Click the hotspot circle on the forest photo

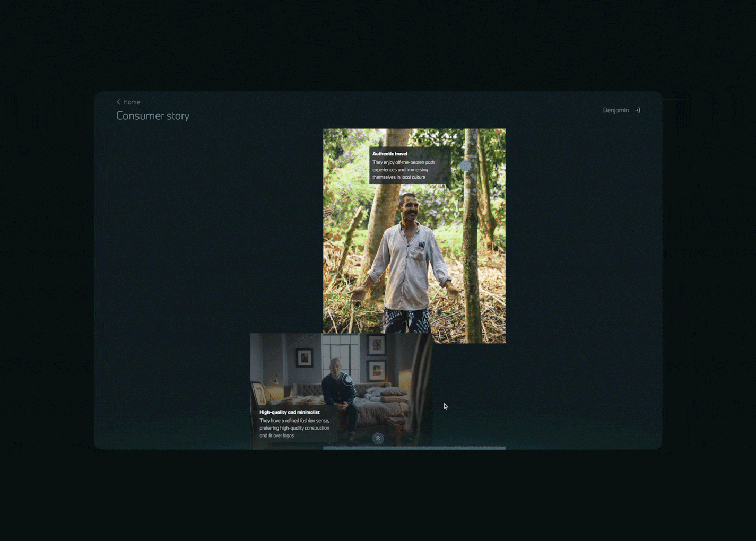(x=465, y=166)
